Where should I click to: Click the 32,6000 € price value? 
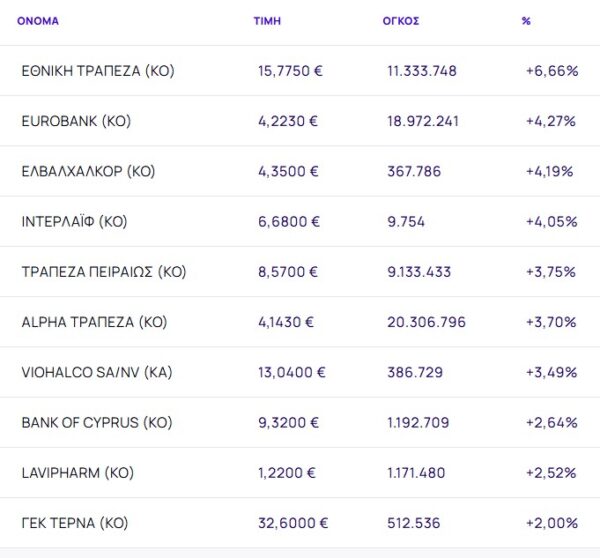coord(293,522)
